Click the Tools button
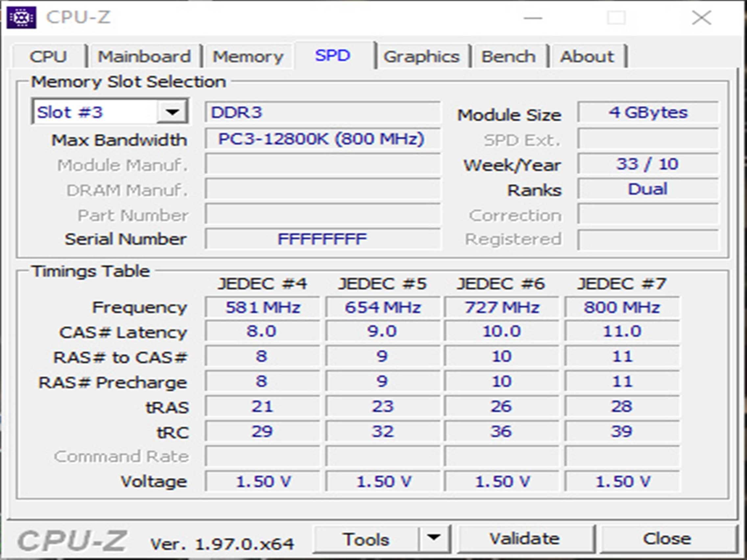Viewport: 747px width, 560px height. (x=366, y=539)
